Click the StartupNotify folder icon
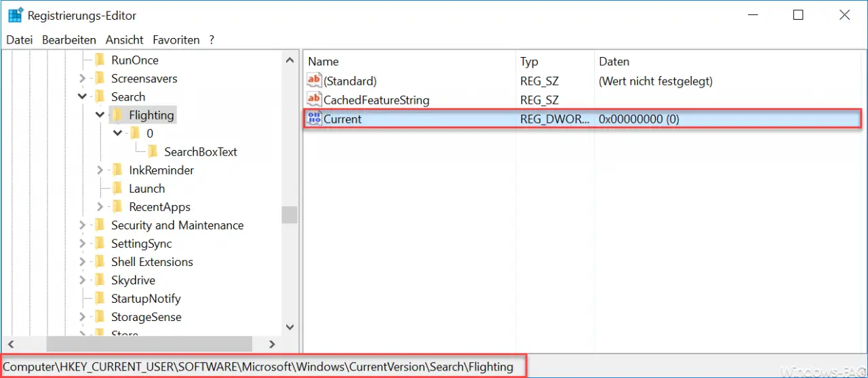Image resolution: width=868 pixels, height=378 pixels. point(100,298)
